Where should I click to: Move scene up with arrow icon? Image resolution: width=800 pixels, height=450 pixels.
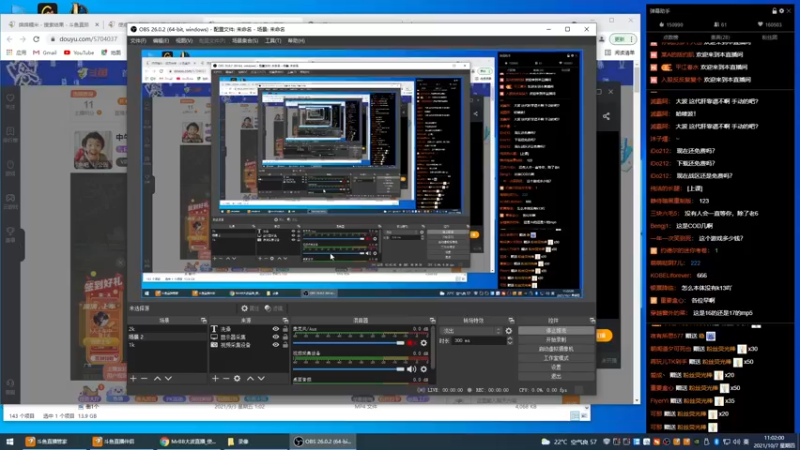coord(157,379)
